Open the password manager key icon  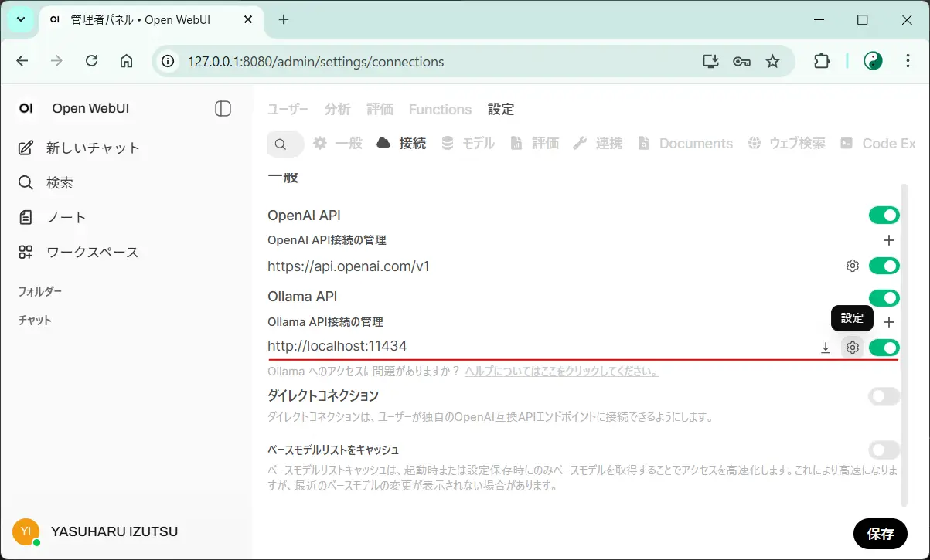[x=742, y=61]
